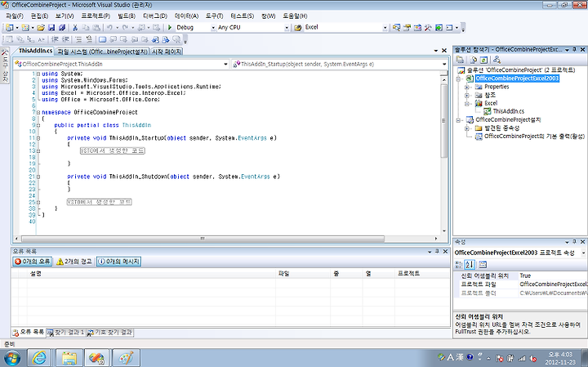Toggle the 0개의 메시지 messages filter
Viewport: 588px width, 367px height.
click(x=118, y=262)
